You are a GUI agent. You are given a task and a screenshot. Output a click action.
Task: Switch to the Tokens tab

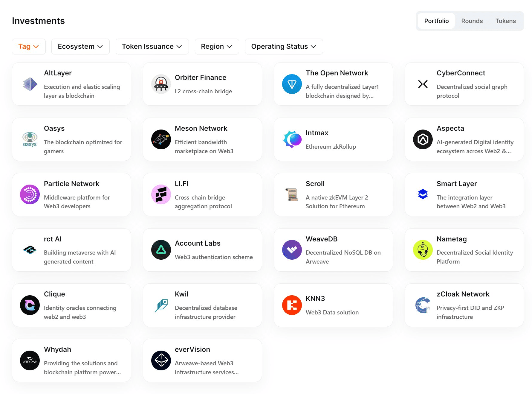click(505, 21)
